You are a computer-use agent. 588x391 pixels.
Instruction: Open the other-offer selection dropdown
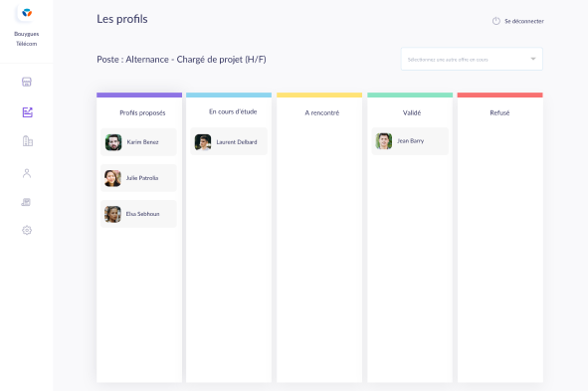point(472,59)
